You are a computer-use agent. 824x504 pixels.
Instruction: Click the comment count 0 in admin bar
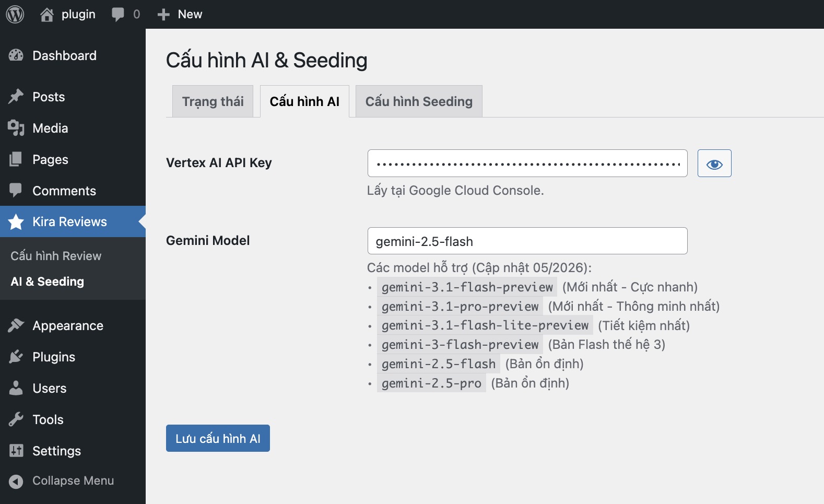[x=137, y=15]
